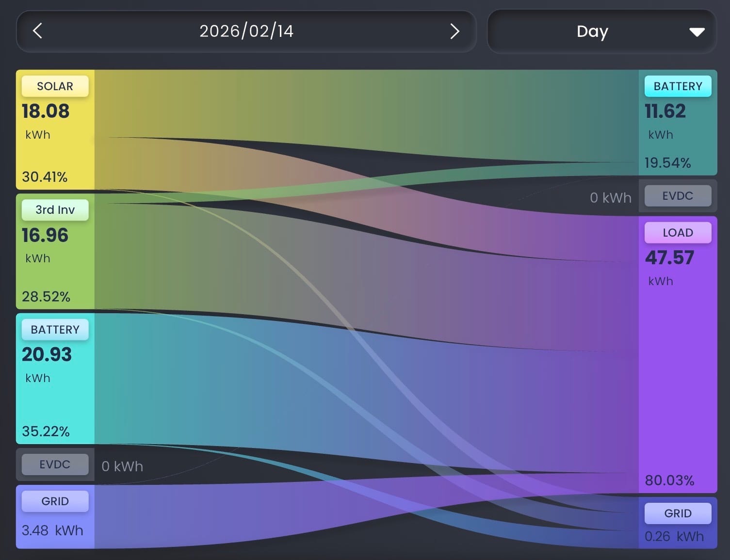This screenshot has height=560, width=730.
Task: Click the solar value 18.08
Action: click(46, 111)
